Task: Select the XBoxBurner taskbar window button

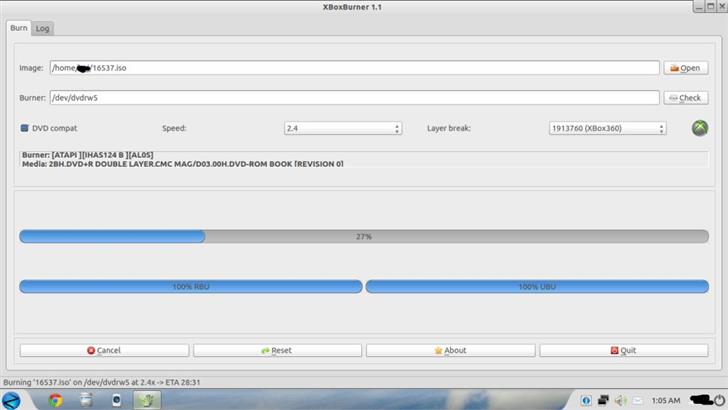Action: (147, 400)
